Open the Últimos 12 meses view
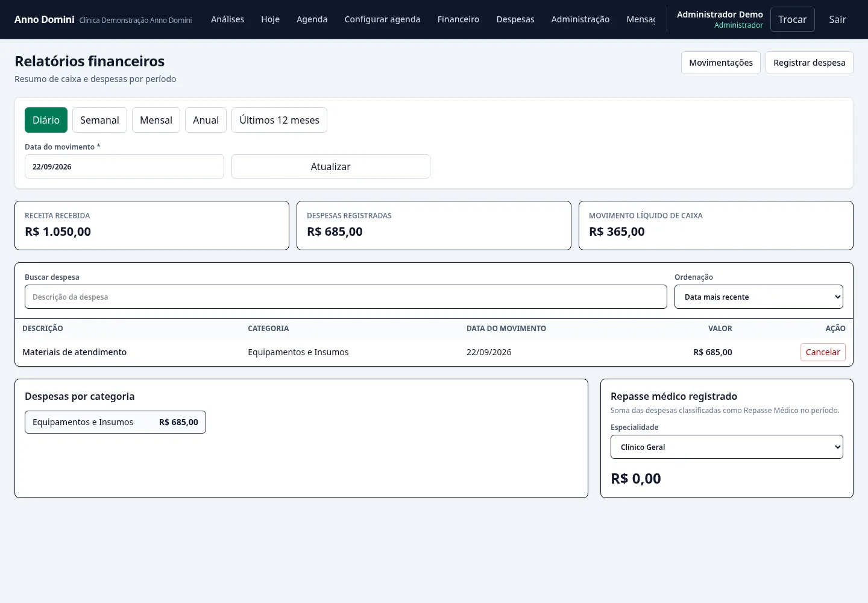The width and height of the screenshot is (868, 603). pos(279,120)
